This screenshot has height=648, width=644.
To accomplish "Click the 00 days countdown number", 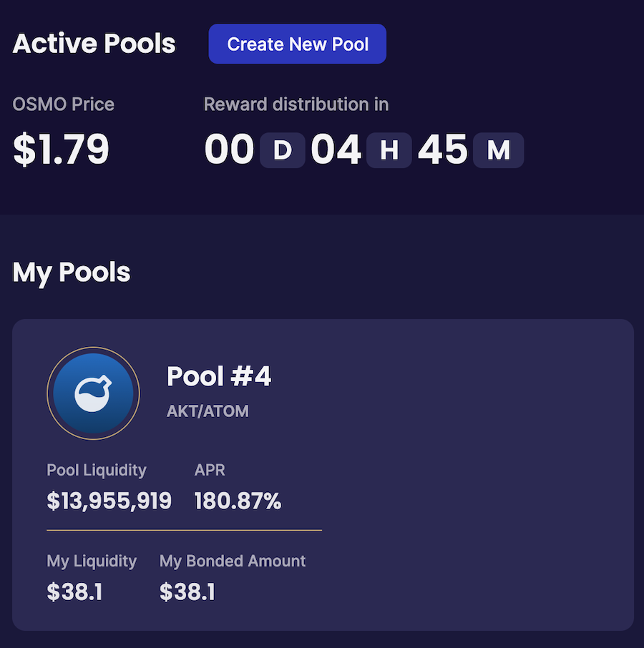I will coord(230,149).
